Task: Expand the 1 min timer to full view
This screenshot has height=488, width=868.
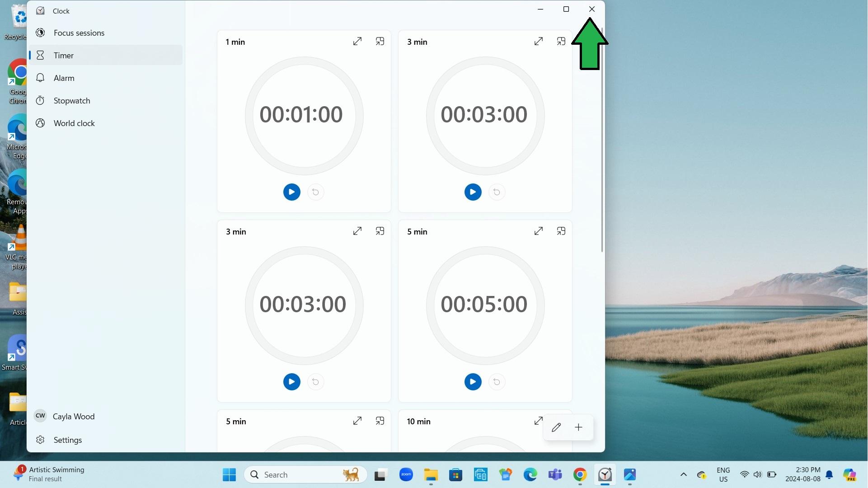Action: tap(357, 42)
